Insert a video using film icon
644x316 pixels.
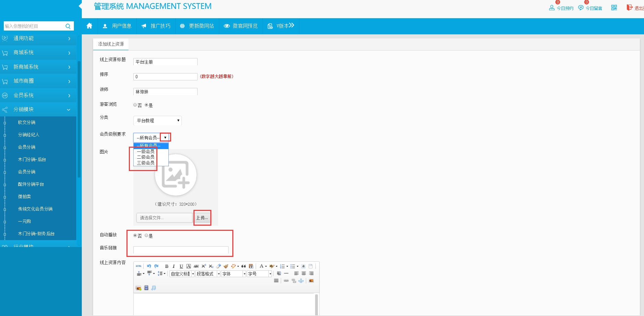[x=146, y=288]
